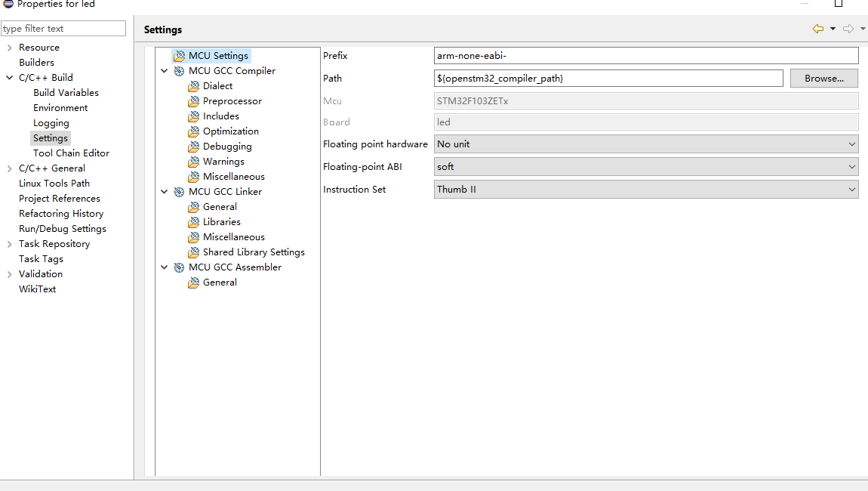The width and height of the screenshot is (868, 491).
Task: Maximize the Properties for led window
Action: [x=838, y=3]
